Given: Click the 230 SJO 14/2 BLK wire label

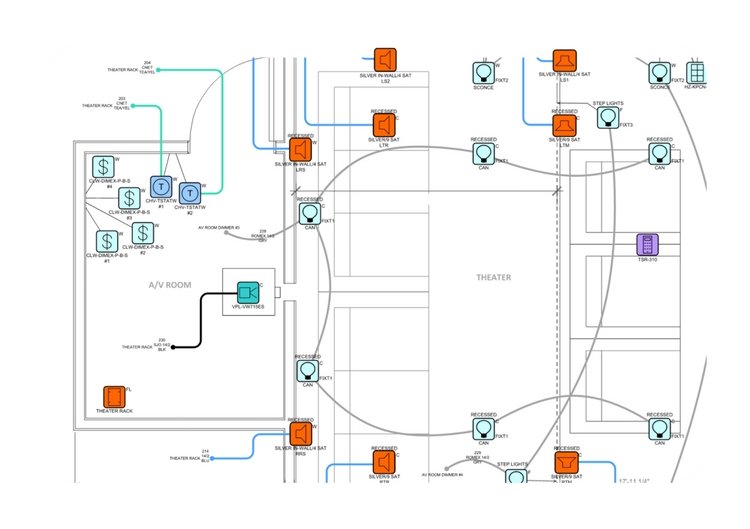Looking at the screenshot, I should (162, 345).
